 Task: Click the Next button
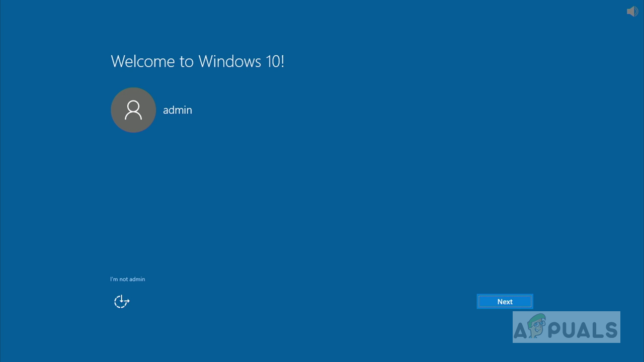coord(505,302)
